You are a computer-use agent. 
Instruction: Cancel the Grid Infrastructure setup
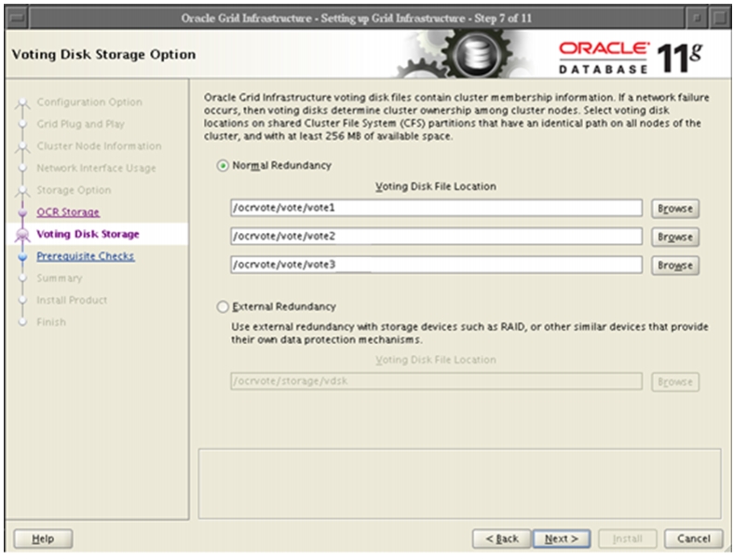693,539
